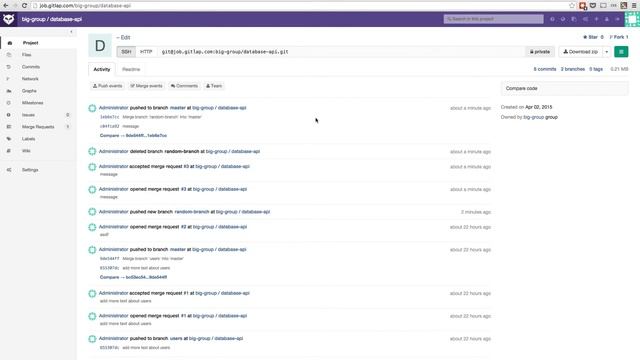Screen dimensions: 640x360
Task: Open the profile settings user icon
Action: tap(607, 19)
